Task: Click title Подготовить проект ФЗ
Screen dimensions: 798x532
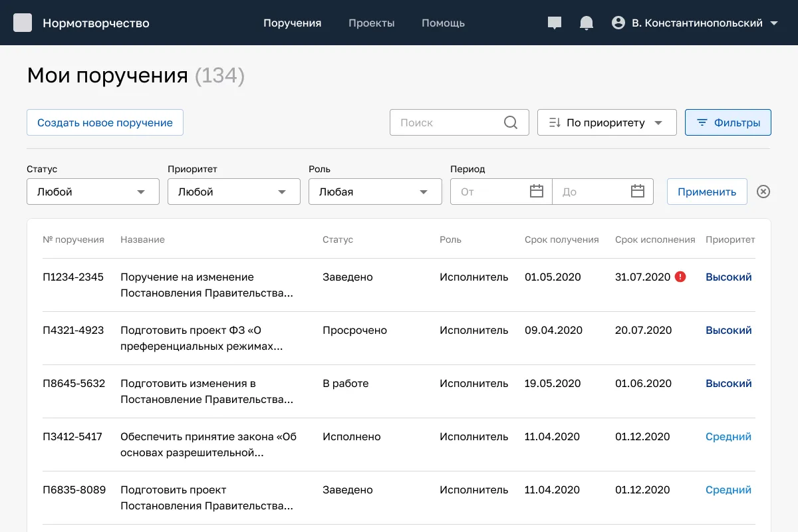Action: pos(202,338)
